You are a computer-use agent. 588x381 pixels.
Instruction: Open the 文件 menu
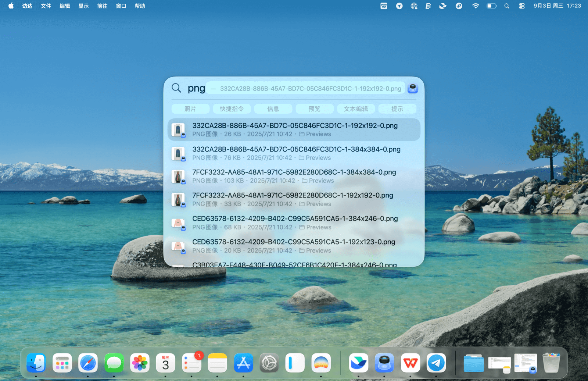tap(46, 6)
